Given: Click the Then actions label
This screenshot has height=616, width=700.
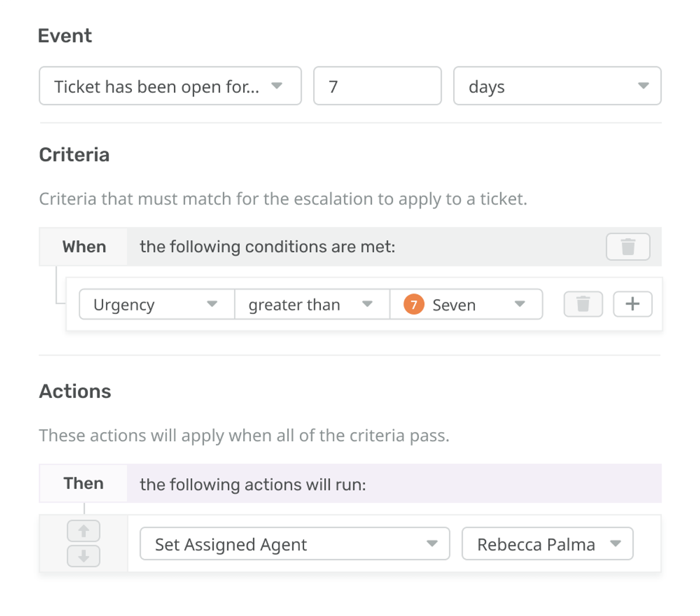Looking at the screenshot, I should click(x=83, y=484).
